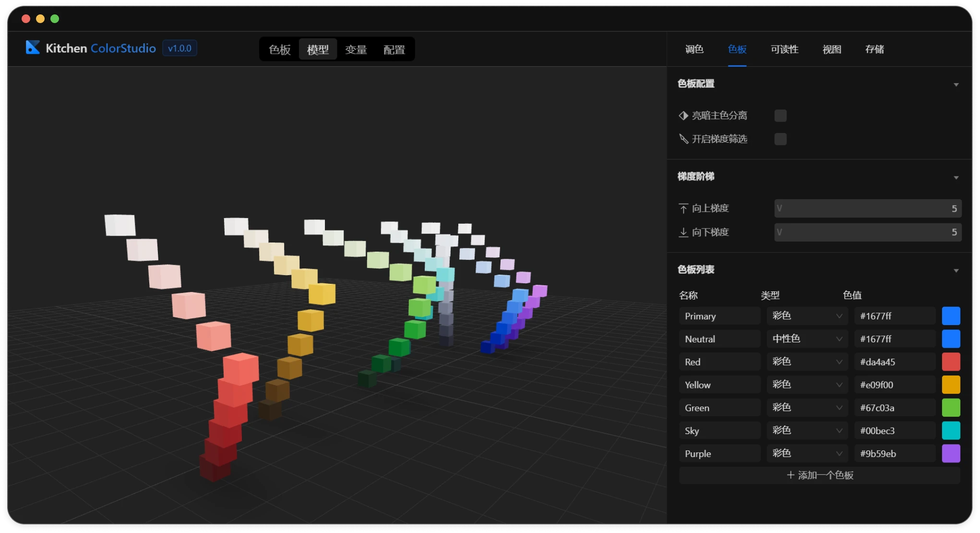Open the type dropdown for Neutral row
Viewport: 980px width, 533px height.
pyautogui.click(x=807, y=339)
